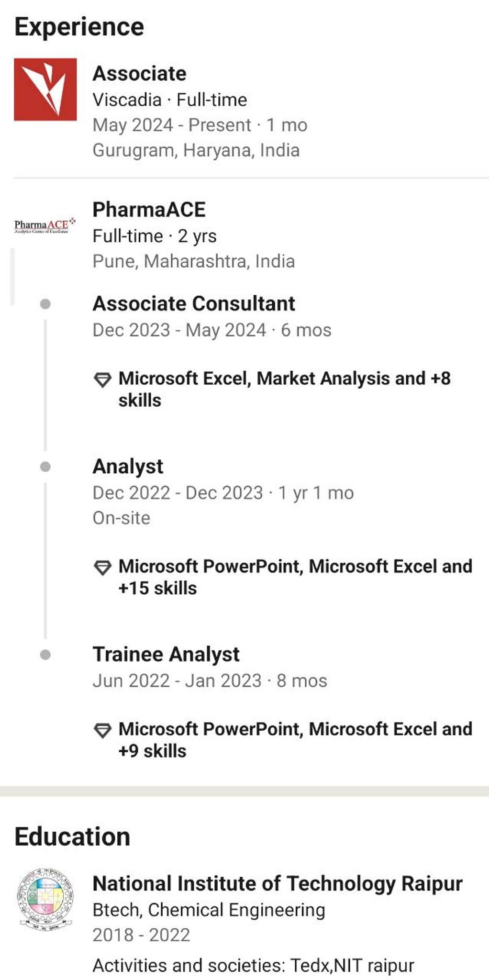The width and height of the screenshot is (489, 980).
Task: Tap the skills diamond icon under Trainee Analyst
Action: 102,731
